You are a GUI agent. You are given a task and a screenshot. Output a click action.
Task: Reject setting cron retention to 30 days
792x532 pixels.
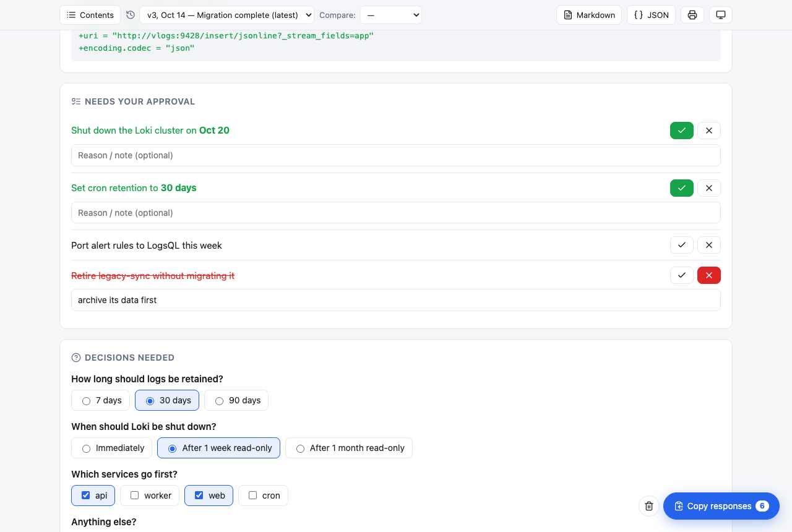pyautogui.click(x=709, y=188)
